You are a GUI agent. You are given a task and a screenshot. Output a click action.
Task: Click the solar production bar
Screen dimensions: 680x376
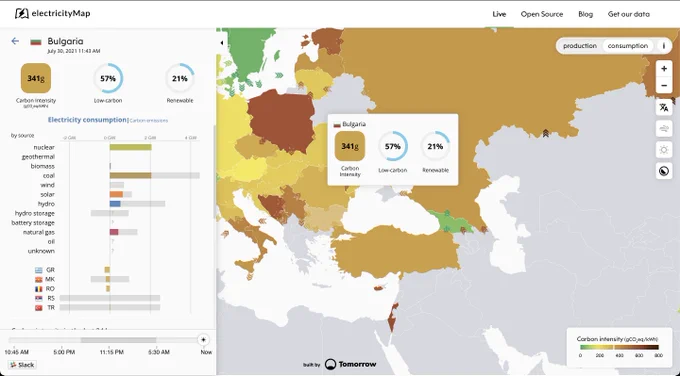coord(116,194)
